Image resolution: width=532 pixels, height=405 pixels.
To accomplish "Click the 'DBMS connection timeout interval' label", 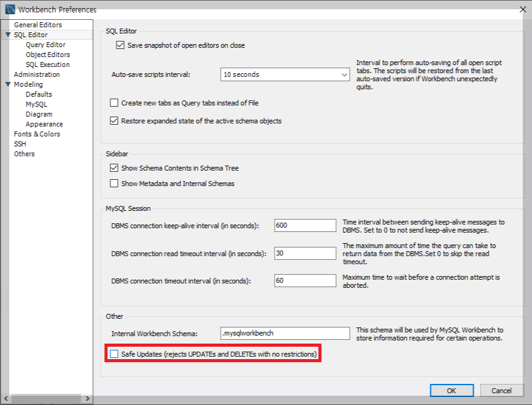I will [181, 281].
